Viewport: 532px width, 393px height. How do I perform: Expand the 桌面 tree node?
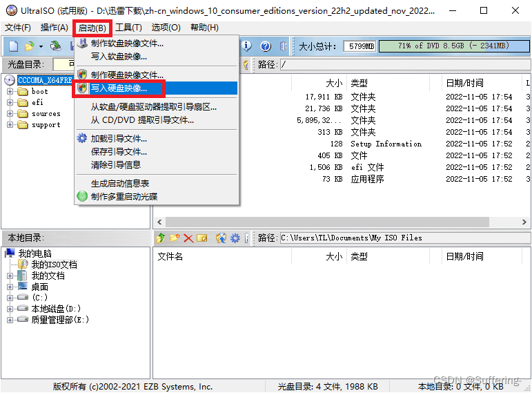click(10, 287)
